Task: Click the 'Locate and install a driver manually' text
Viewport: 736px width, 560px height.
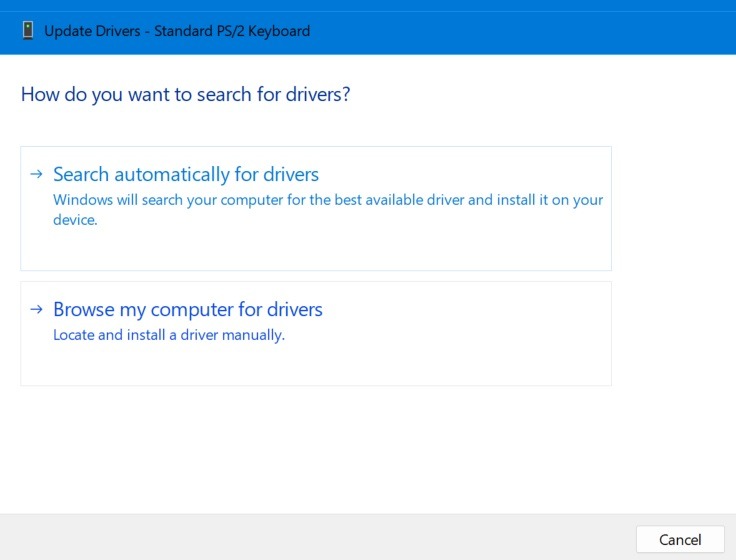Action: point(169,335)
